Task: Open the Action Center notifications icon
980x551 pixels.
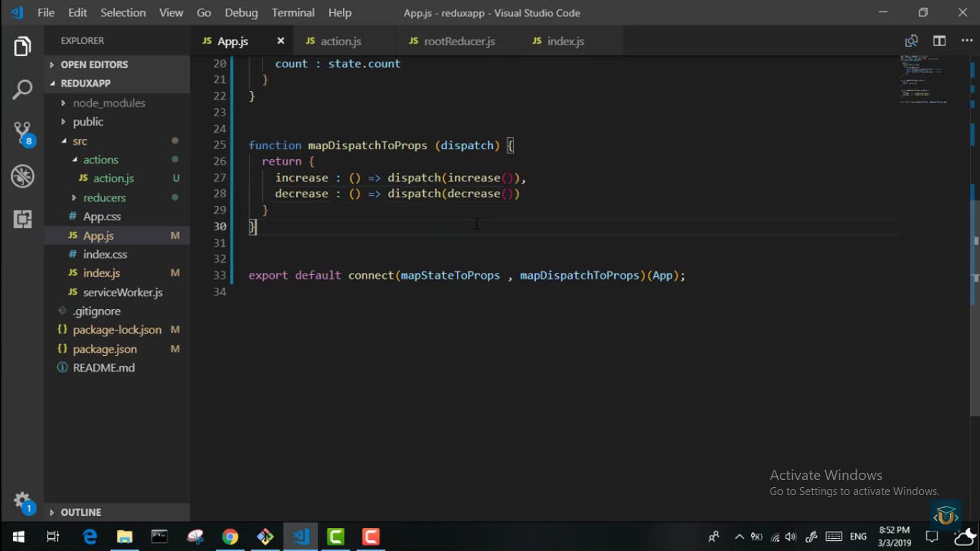Action: point(932,537)
